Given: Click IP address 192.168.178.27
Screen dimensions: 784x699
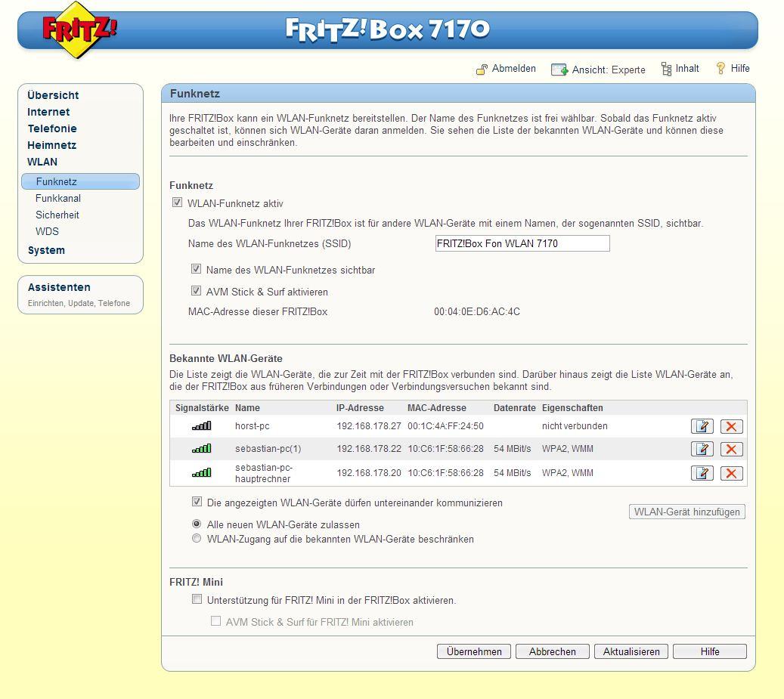Looking at the screenshot, I should click(x=369, y=426).
